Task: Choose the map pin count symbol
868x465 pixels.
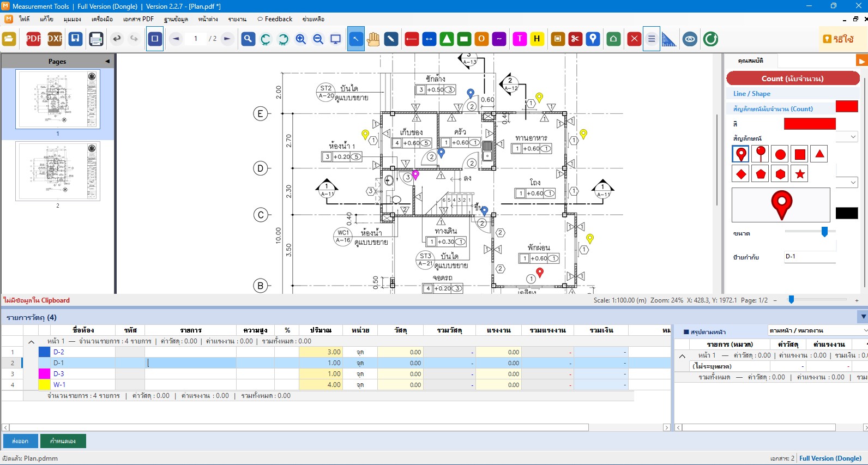Action: (x=741, y=154)
